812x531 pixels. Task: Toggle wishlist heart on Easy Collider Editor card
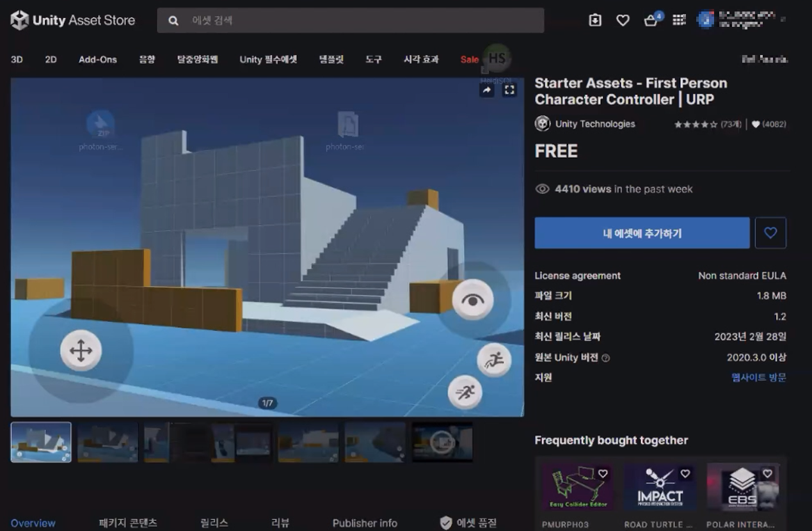tap(603, 474)
